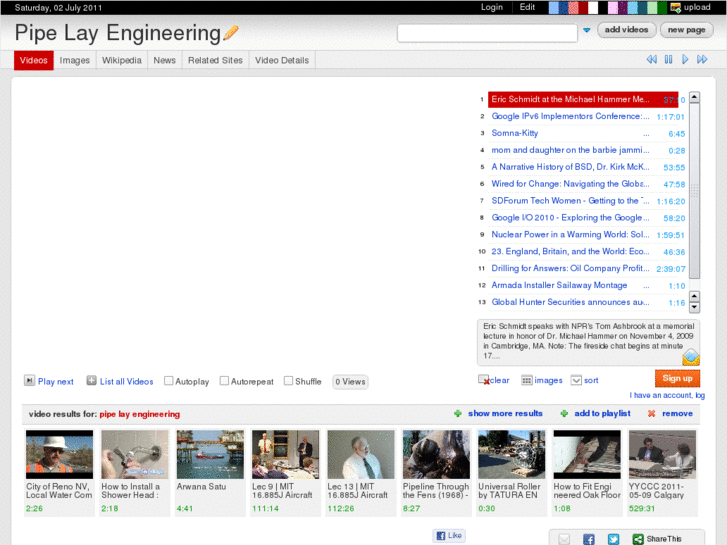Click the Facebook share icon at bottom
Image resolution: width=727 pixels, height=545 pixels.
click(588, 539)
